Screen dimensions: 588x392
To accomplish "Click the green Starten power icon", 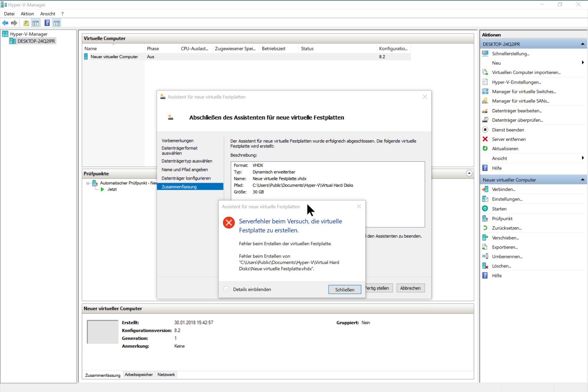I will click(485, 209).
